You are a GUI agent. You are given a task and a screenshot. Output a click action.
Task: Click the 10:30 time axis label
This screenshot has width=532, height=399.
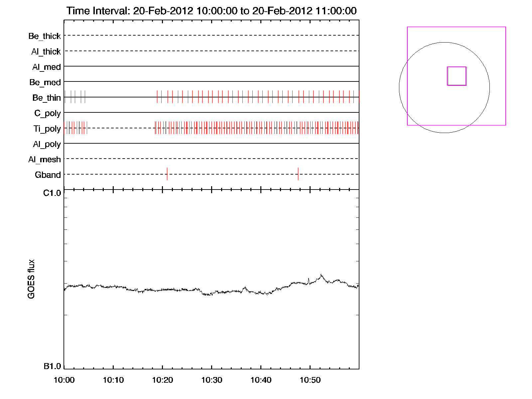click(212, 380)
